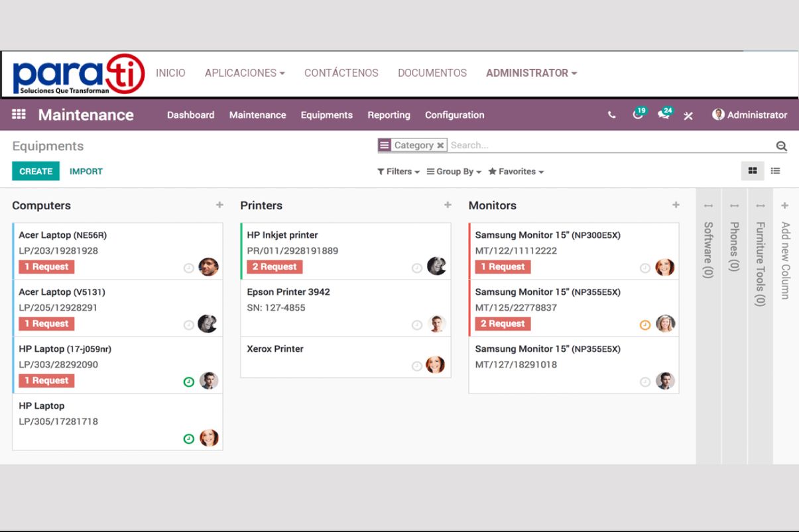Remove the Category filter tag
The width and height of the screenshot is (799, 532).
coord(440,146)
